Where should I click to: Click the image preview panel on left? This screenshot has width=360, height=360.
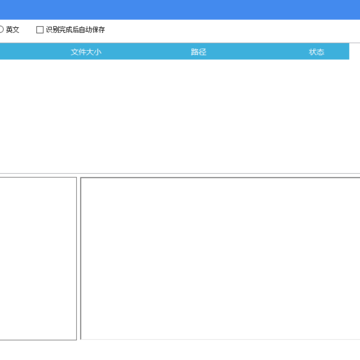38,258
